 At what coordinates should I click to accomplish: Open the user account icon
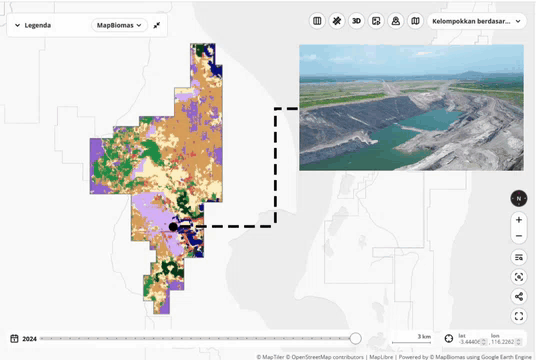[396, 21]
